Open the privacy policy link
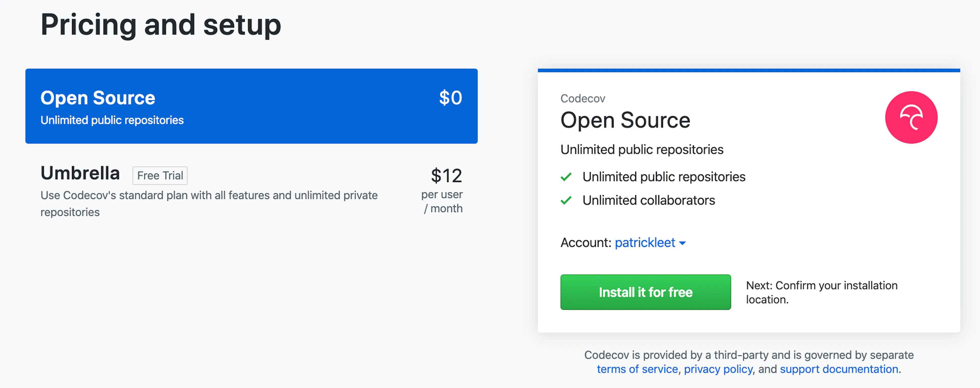This screenshot has height=388, width=980. tap(718, 369)
